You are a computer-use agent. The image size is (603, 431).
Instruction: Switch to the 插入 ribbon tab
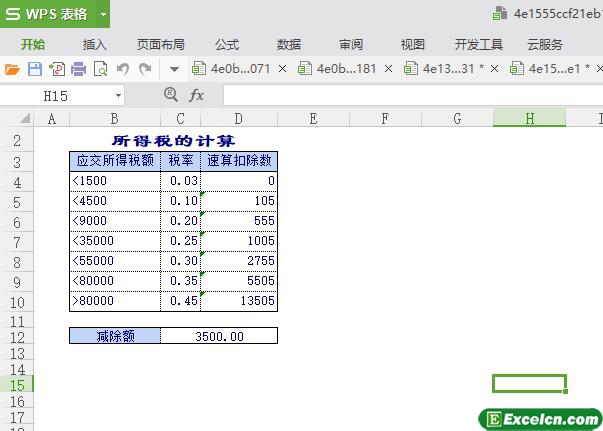pos(95,44)
